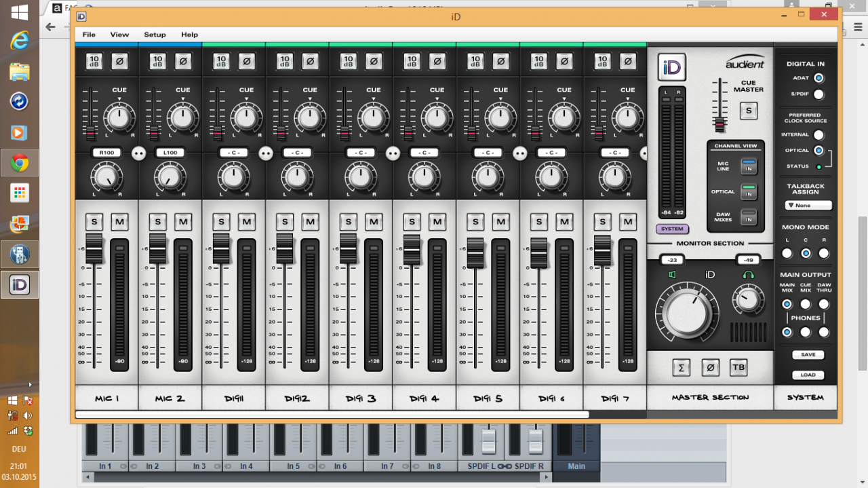Choose Internal as preferred clock source

pyautogui.click(x=818, y=135)
